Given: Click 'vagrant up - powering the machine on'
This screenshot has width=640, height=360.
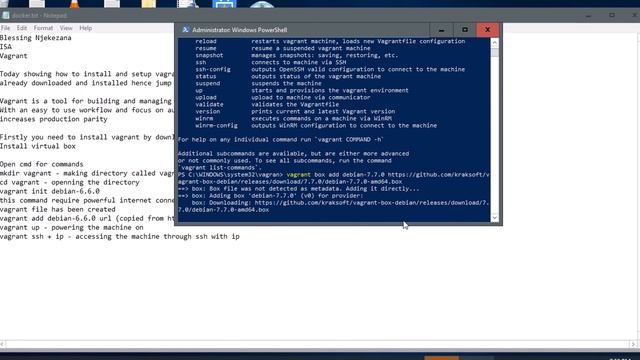Looking at the screenshot, I should (71, 227).
